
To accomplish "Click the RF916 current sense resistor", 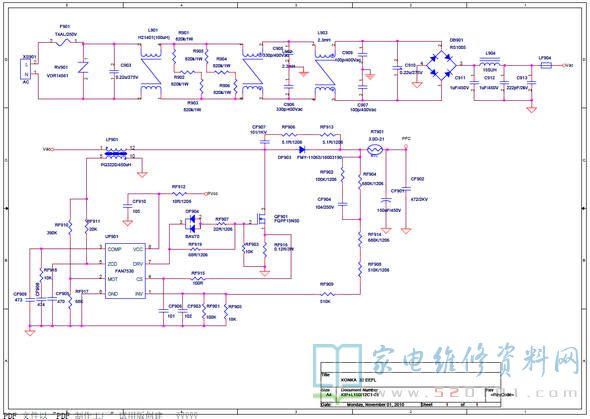I will pos(265,249).
